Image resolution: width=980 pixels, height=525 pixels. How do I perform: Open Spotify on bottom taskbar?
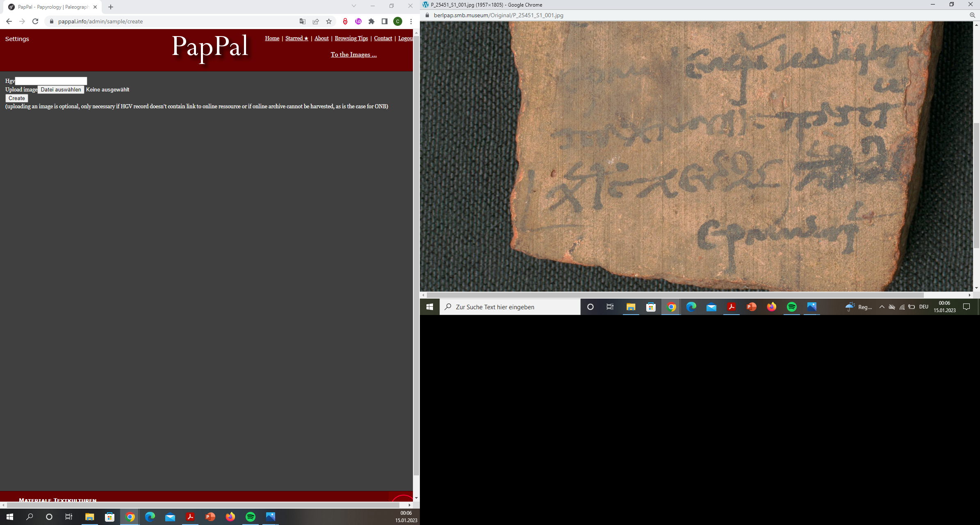coord(251,517)
